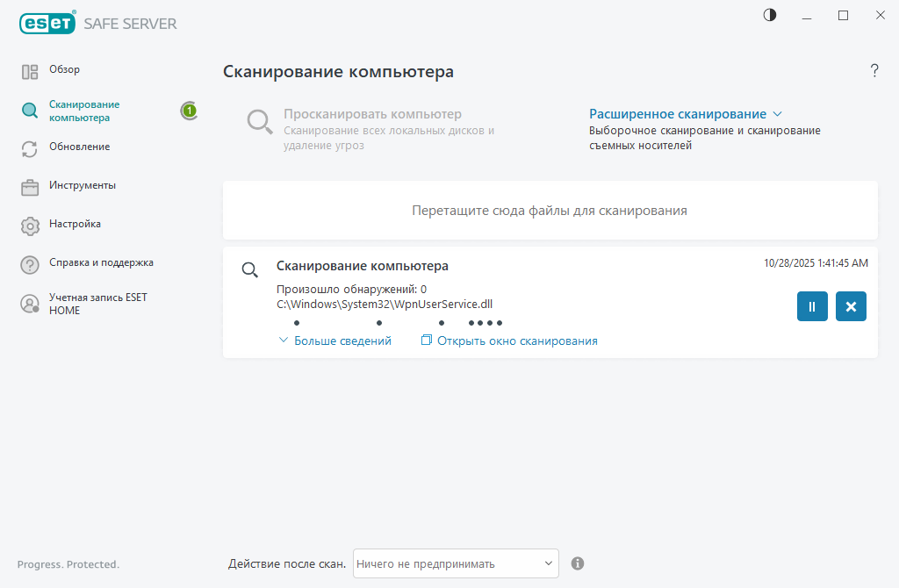899x588 pixels.
Task: Open the Действие после скан. dropdown
Action: 456,563
